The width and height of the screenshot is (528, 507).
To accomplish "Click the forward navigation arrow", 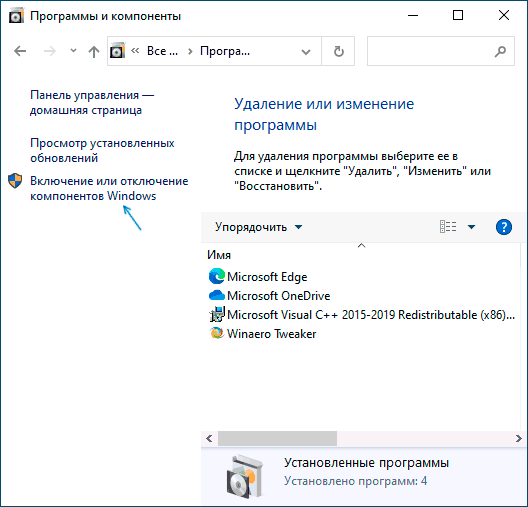I will 50,51.
